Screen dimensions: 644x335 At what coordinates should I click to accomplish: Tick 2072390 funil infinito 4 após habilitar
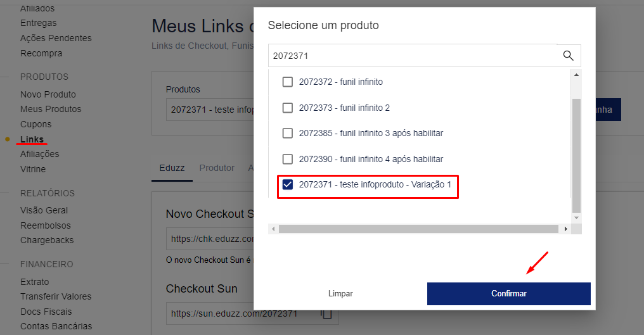(x=288, y=159)
